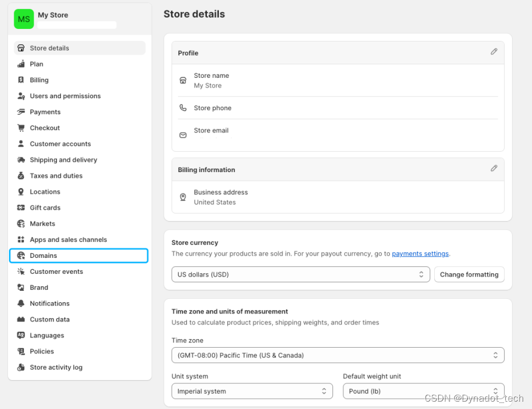Click the green MS store avatar
Image resolution: width=532 pixels, height=409 pixels.
[x=24, y=19]
